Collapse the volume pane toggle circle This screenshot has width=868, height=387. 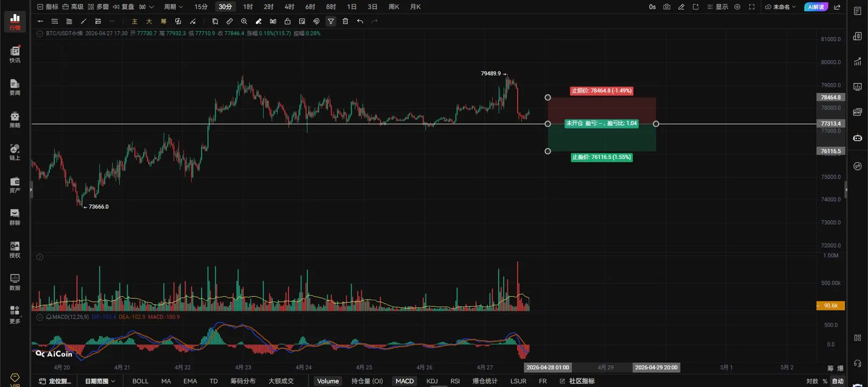coord(40,257)
